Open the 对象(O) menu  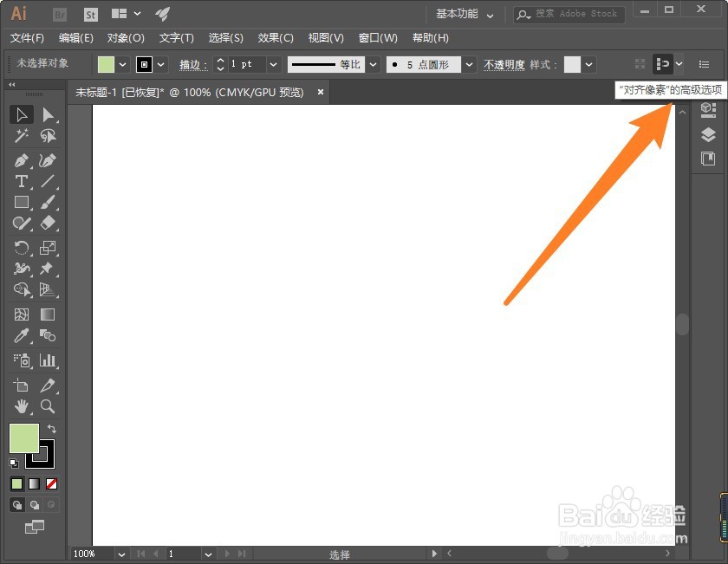coord(126,38)
